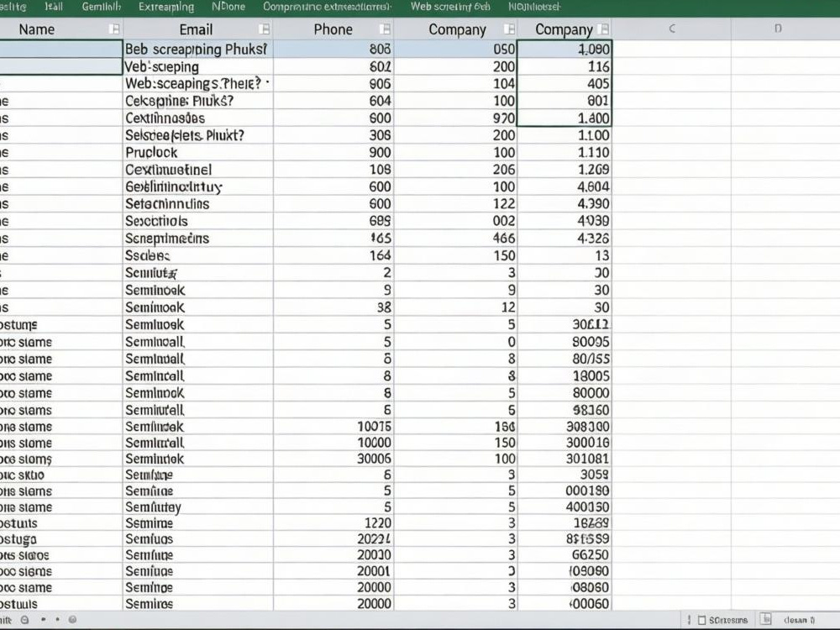Select the cell with value 122
Screen dimensions: 840x630
(455, 203)
